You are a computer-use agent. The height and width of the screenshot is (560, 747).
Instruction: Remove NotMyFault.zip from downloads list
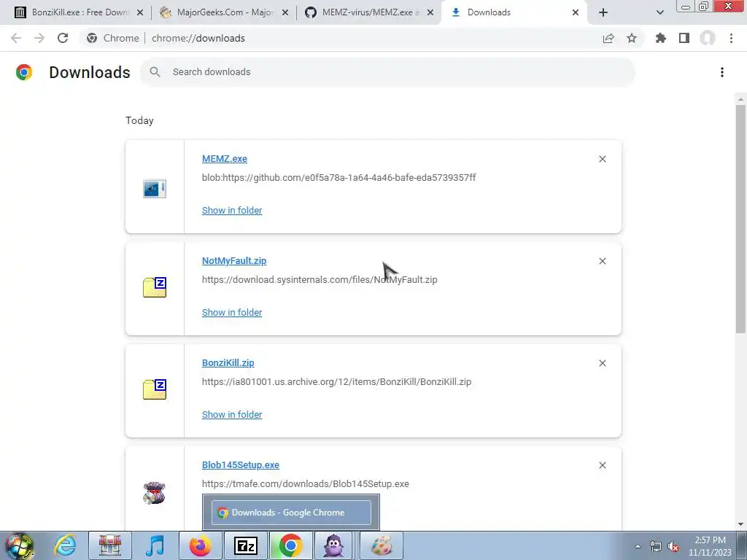[x=602, y=261]
